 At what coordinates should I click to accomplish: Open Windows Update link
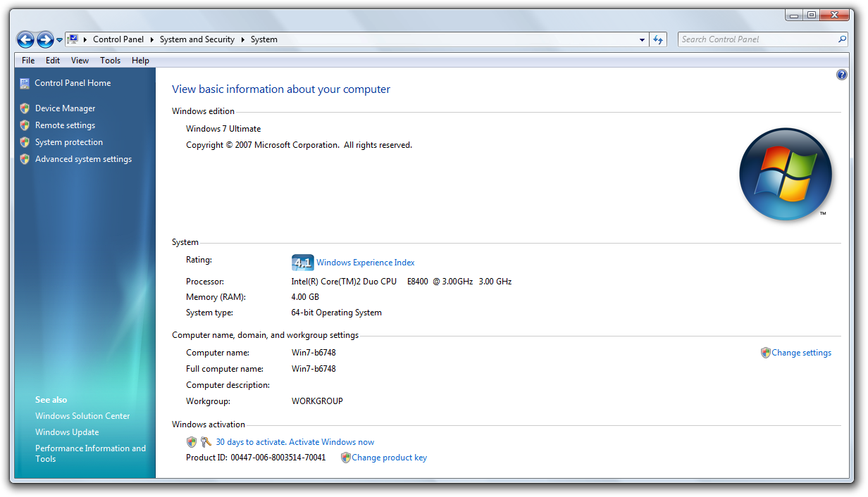[67, 432]
